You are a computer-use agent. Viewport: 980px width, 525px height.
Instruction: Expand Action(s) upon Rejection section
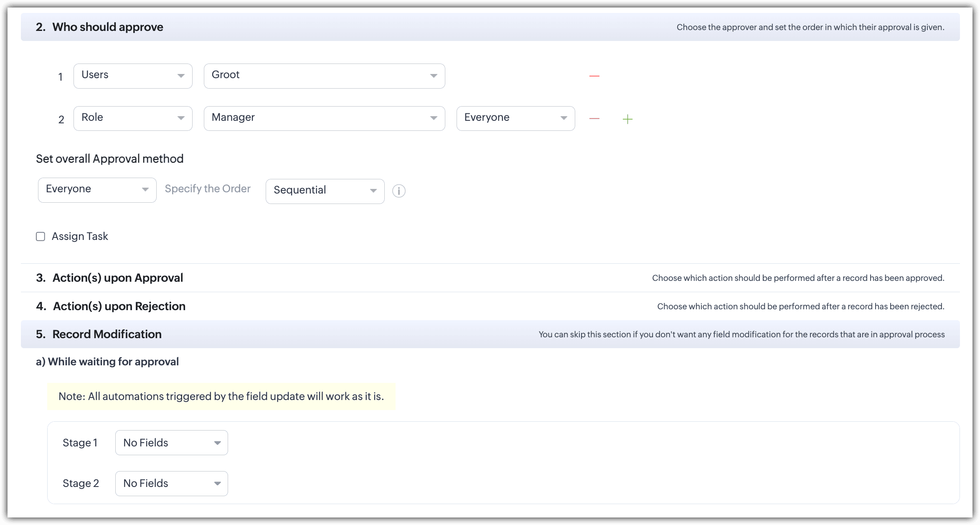pyautogui.click(x=119, y=306)
